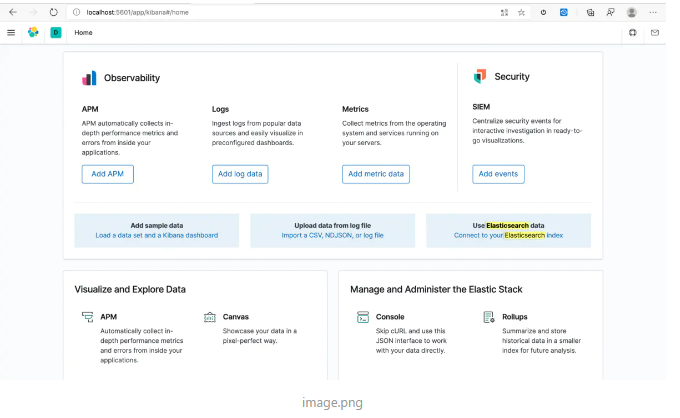Image resolution: width=680 pixels, height=418 pixels.
Task: Click the Observability section icon
Action: pos(90,77)
